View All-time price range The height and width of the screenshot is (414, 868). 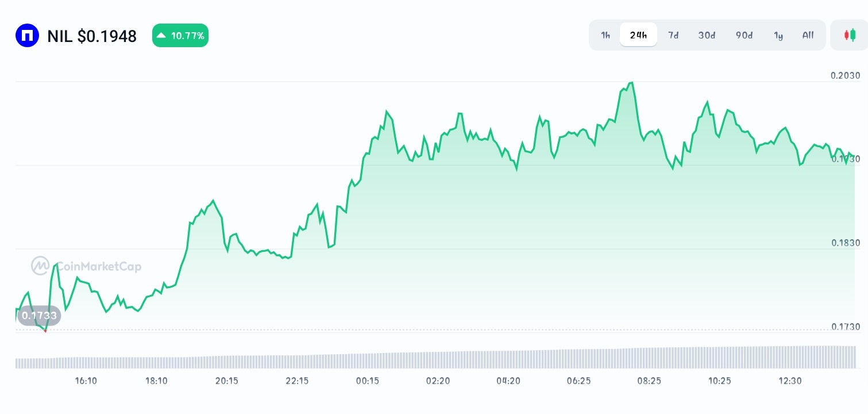[808, 35]
